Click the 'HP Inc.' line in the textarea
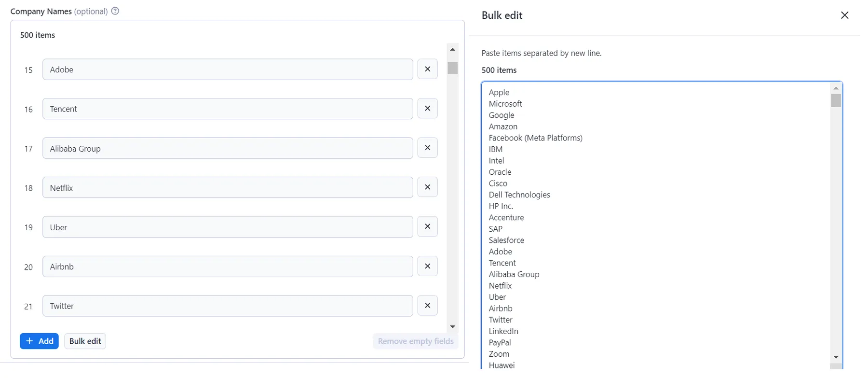 (x=501, y=206)
